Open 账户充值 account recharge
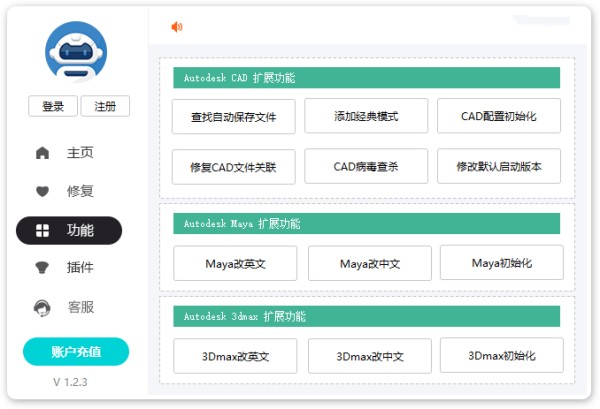The image size is (600, 409). [76, 351]
